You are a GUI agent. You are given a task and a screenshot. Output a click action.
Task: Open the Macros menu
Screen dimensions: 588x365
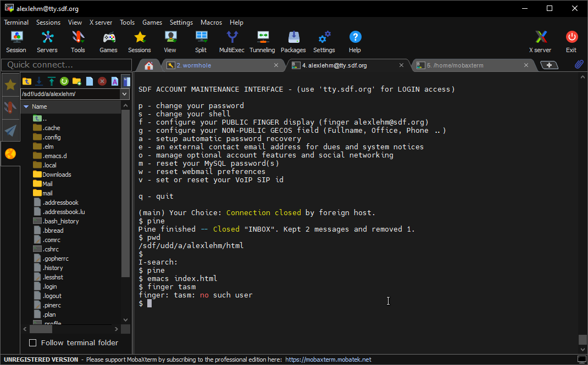211,23
